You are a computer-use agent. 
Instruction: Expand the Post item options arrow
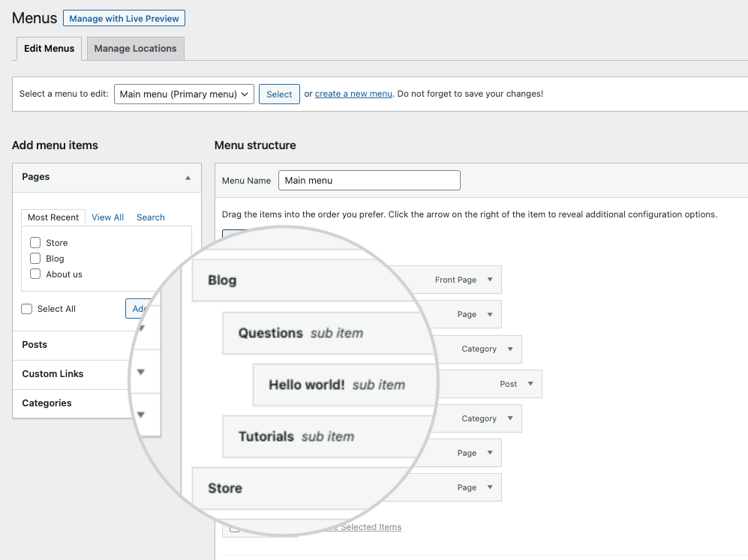[x=530, y=384]
